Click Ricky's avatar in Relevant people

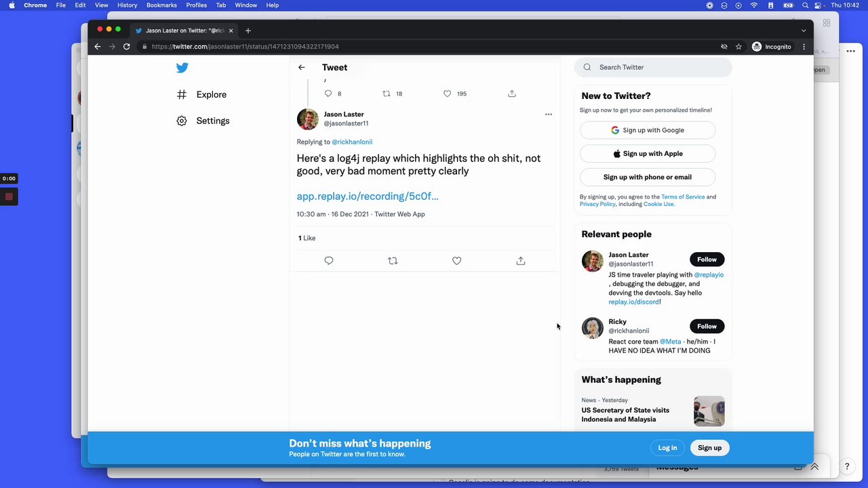593,327
